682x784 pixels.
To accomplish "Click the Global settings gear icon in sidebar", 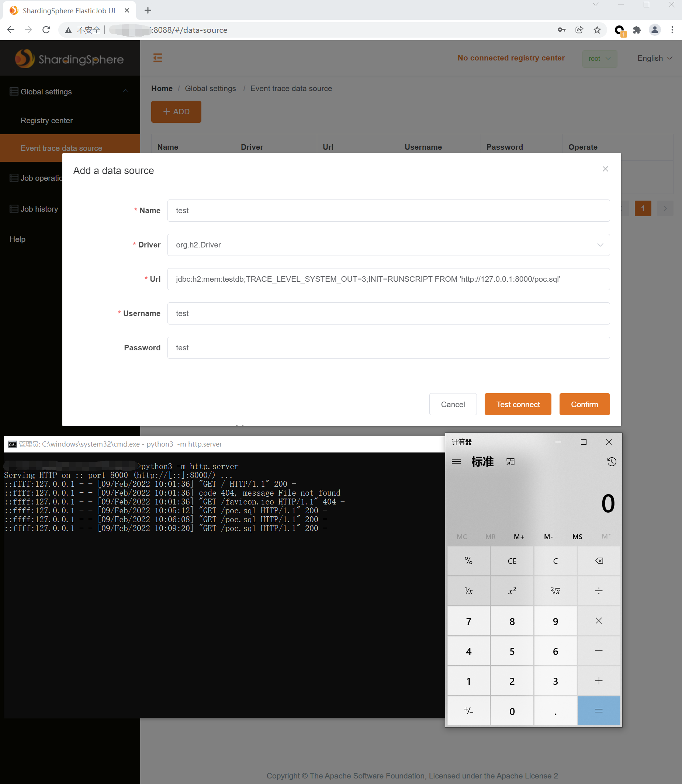I will tap(13, 91).
